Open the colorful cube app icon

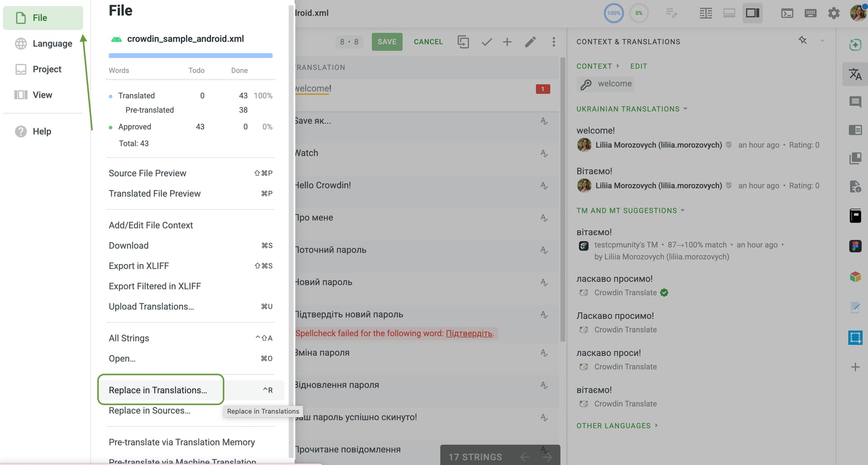(x=855, y=277)
